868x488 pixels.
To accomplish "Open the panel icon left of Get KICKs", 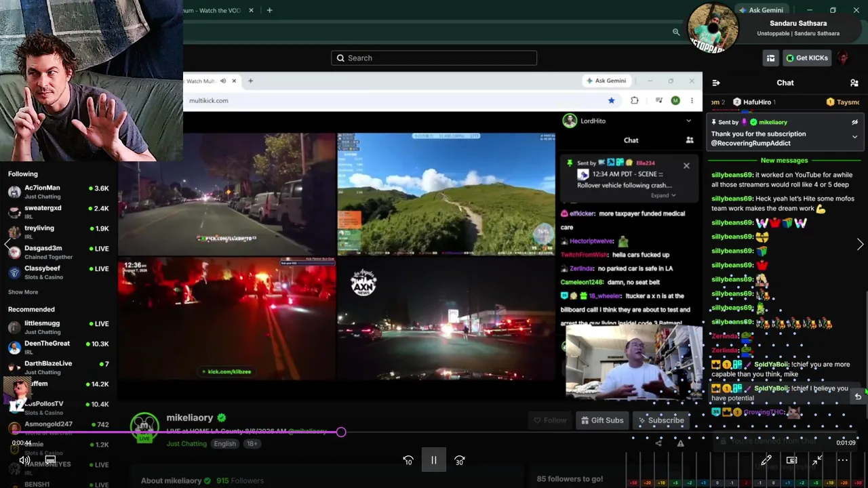I will pyautogui.click(x=770, y=58).
